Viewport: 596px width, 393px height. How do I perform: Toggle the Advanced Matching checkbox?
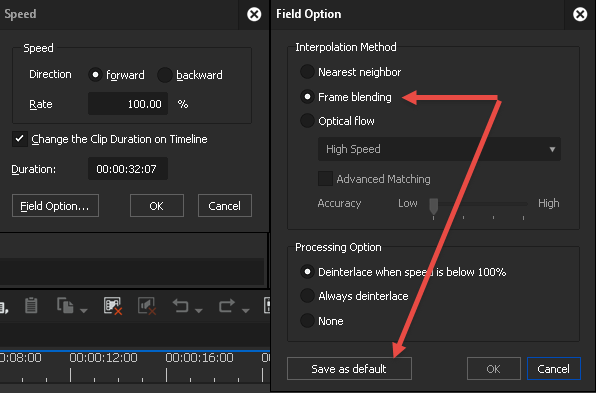(x=325, y=179)
